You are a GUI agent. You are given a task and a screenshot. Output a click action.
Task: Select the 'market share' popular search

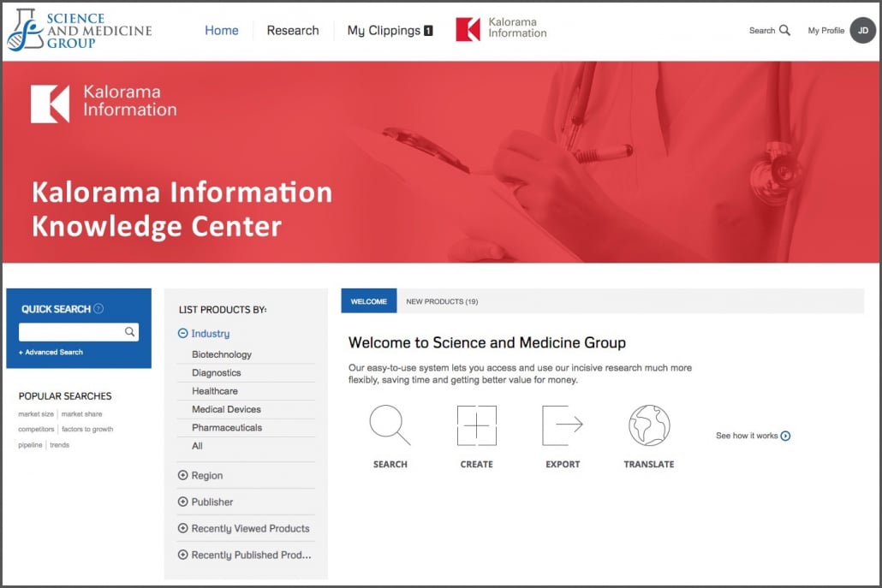click(x=81, y=413)
